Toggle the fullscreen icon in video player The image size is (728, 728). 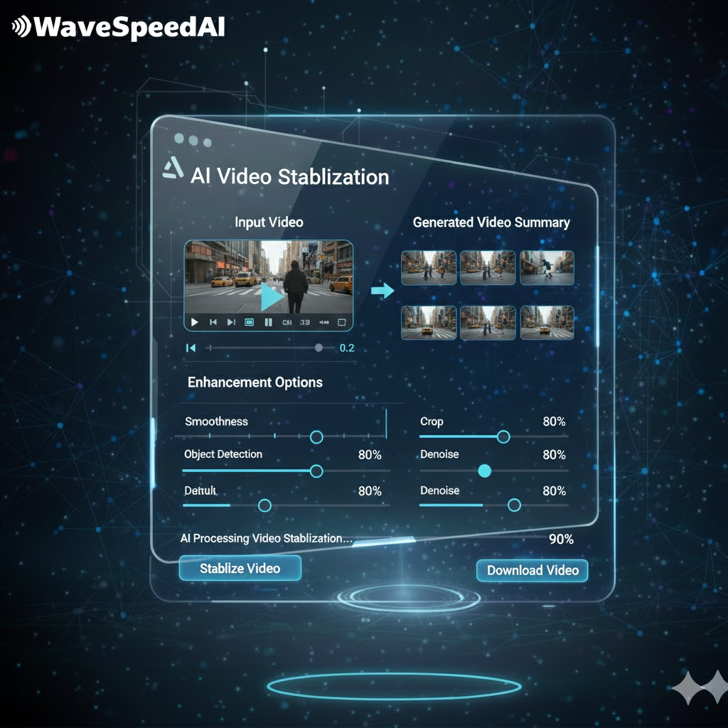coord(342,322)
